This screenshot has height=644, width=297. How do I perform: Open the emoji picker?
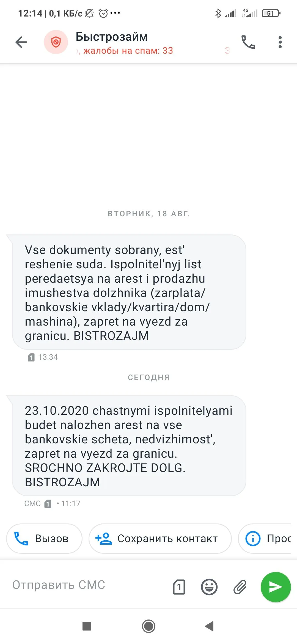tap(209, 587)
